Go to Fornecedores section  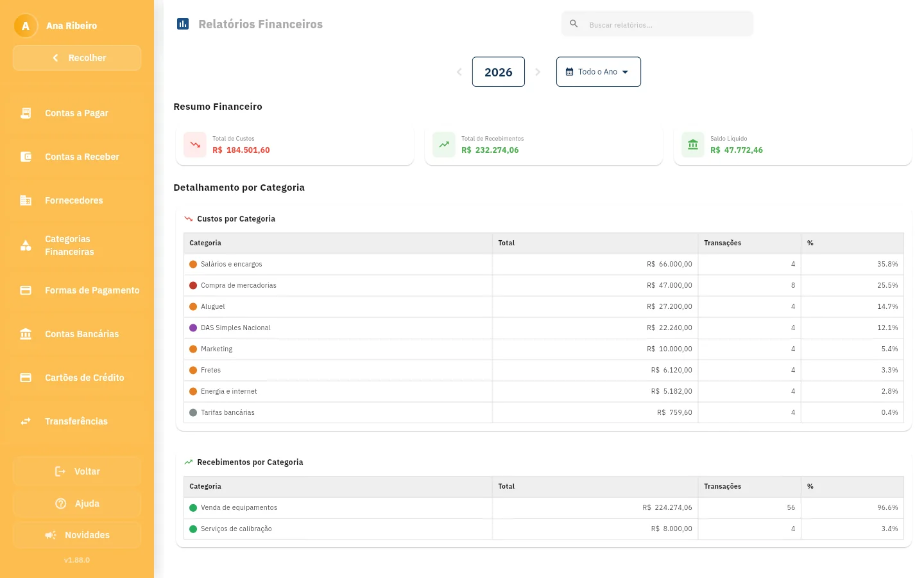coord(77,200)
